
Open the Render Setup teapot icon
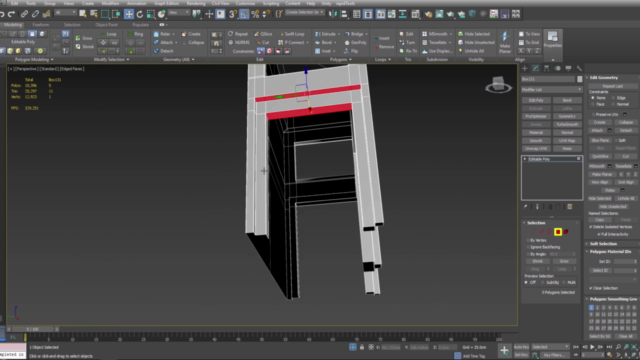coord(428,14)
